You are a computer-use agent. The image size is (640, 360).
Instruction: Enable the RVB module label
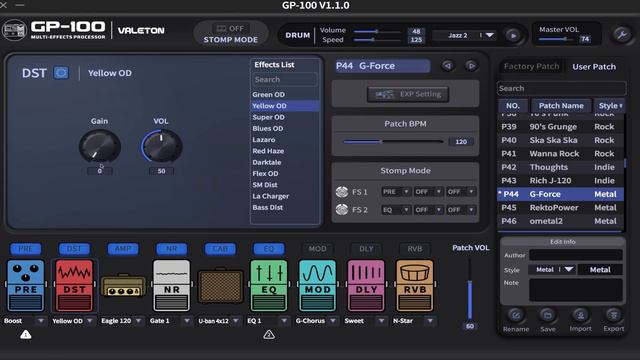[x=414, y=249]
